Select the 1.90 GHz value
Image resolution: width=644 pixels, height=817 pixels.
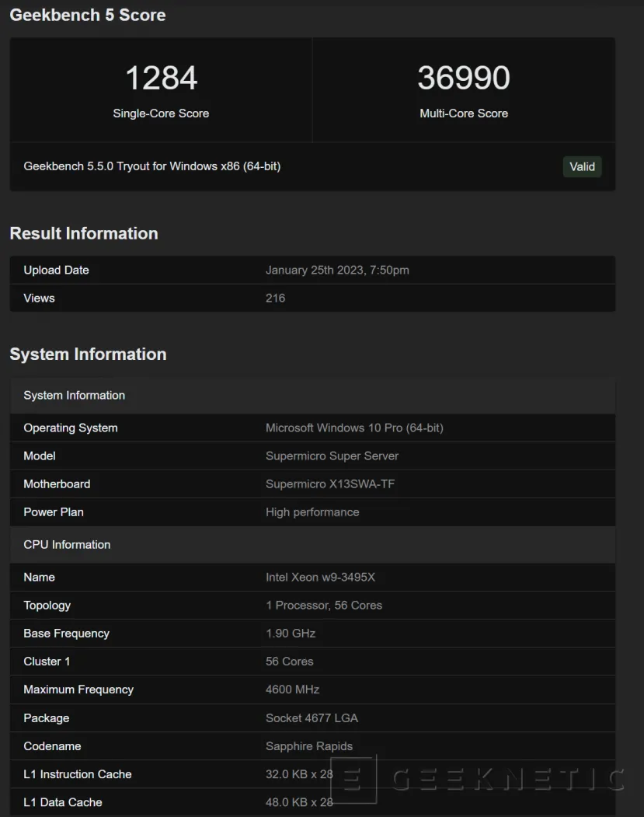[x=291, y=634]
